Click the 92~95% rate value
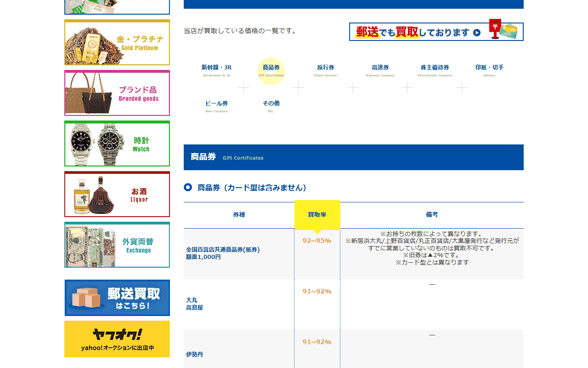588x368 pixels. tap(317, 241)
